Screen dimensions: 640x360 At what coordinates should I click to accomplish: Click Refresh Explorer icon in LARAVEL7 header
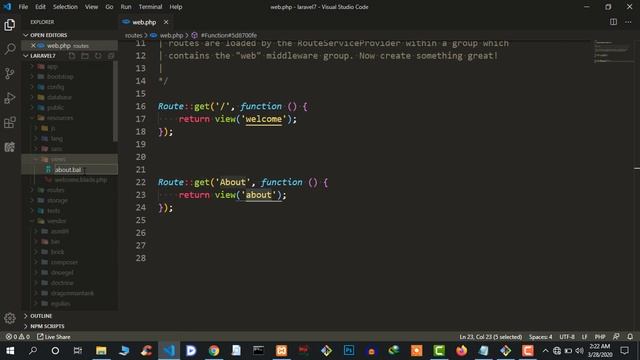coord(98,56)
